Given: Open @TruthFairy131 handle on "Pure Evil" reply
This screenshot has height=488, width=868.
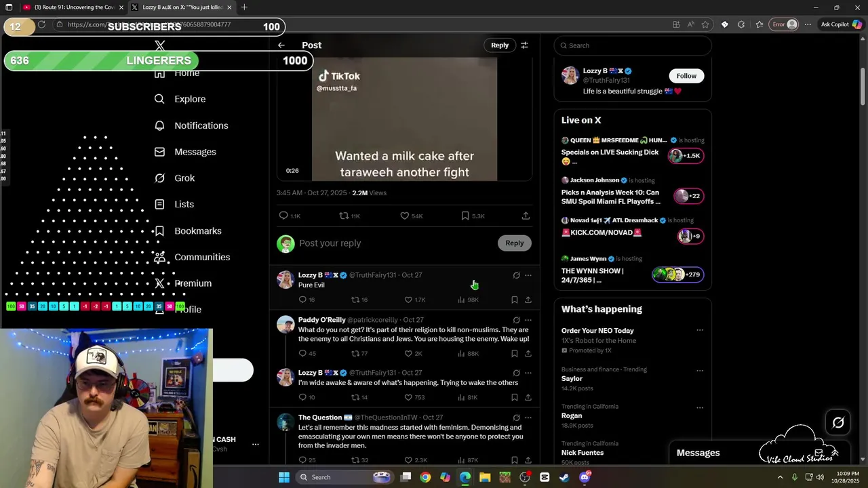Looking at the screenshot, I should [x=372, y=275].
